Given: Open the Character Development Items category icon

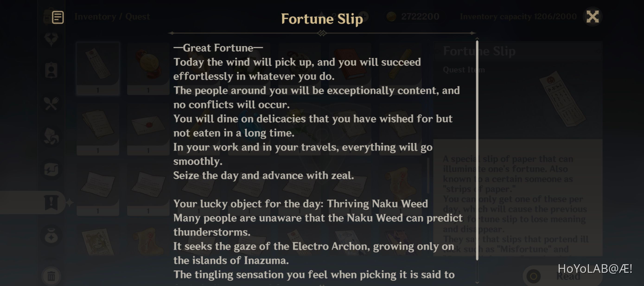Looking at the screenshot, I should (51, 71).
